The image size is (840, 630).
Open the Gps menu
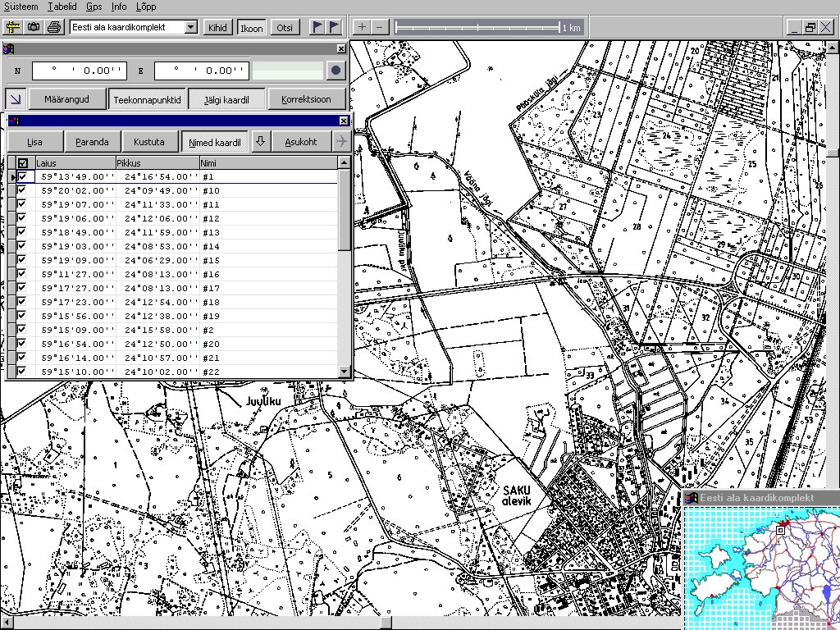click(94, 7)
